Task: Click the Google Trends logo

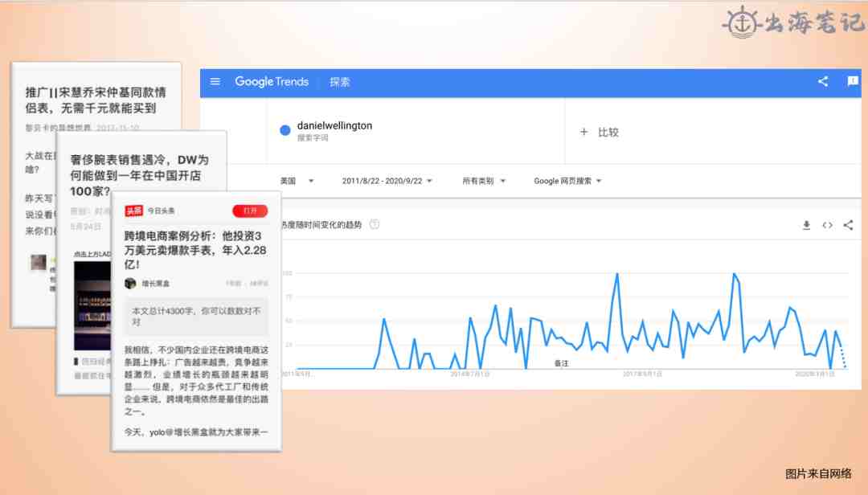Action: point(272,82)
